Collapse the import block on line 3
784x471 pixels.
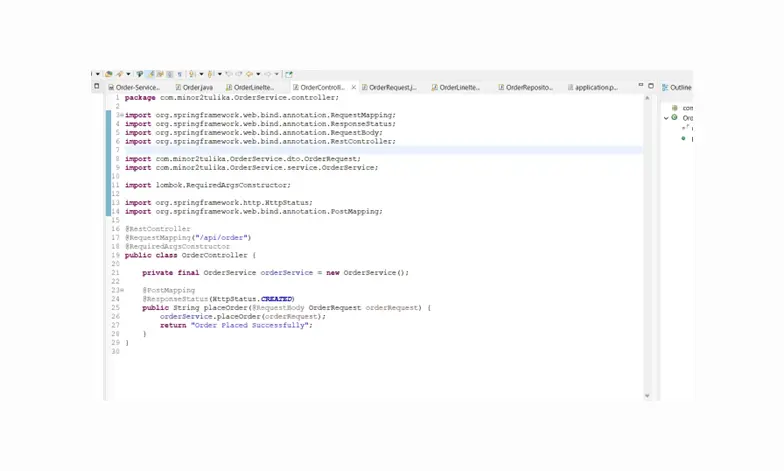pos(121,115)
